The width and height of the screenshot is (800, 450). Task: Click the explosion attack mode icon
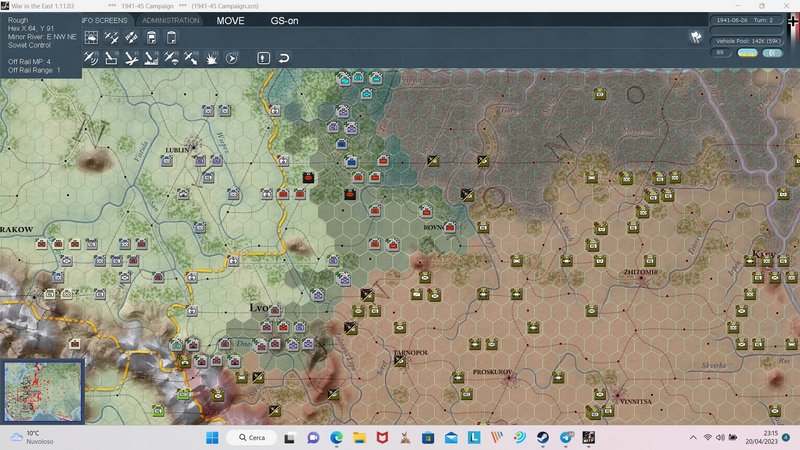pos(211,58)
